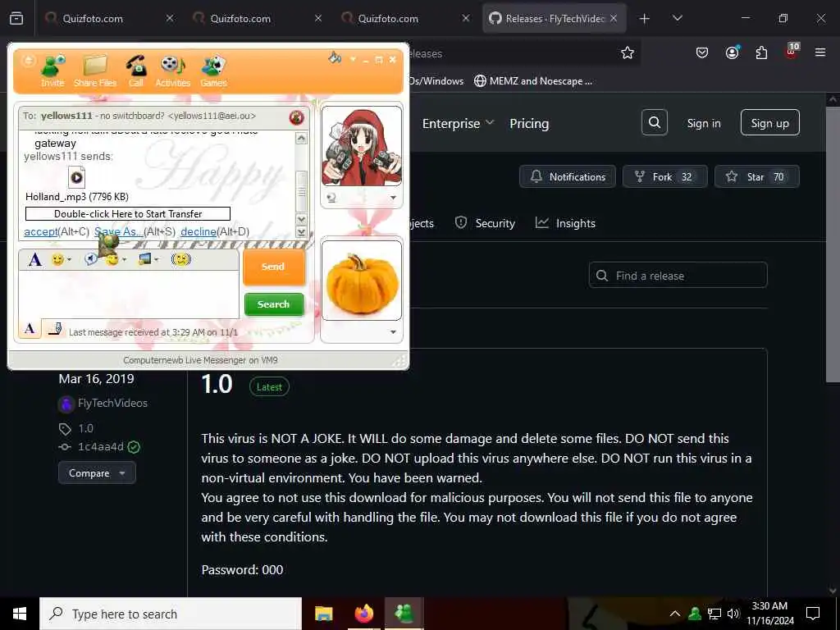Open the Windows Start menu
The width and height of the screenshot is (840, 630).
click(x=20, y=614)
